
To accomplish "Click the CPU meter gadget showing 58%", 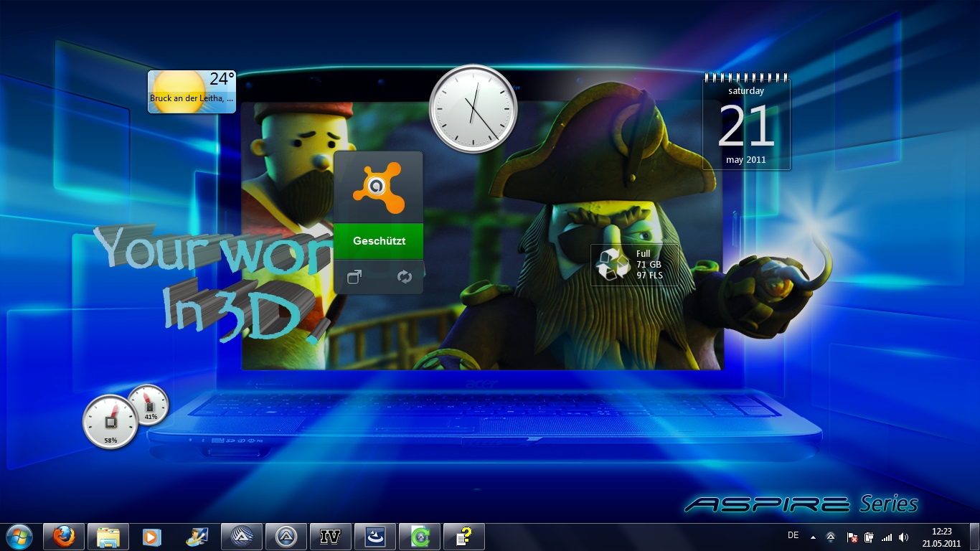I will point(110,422).
